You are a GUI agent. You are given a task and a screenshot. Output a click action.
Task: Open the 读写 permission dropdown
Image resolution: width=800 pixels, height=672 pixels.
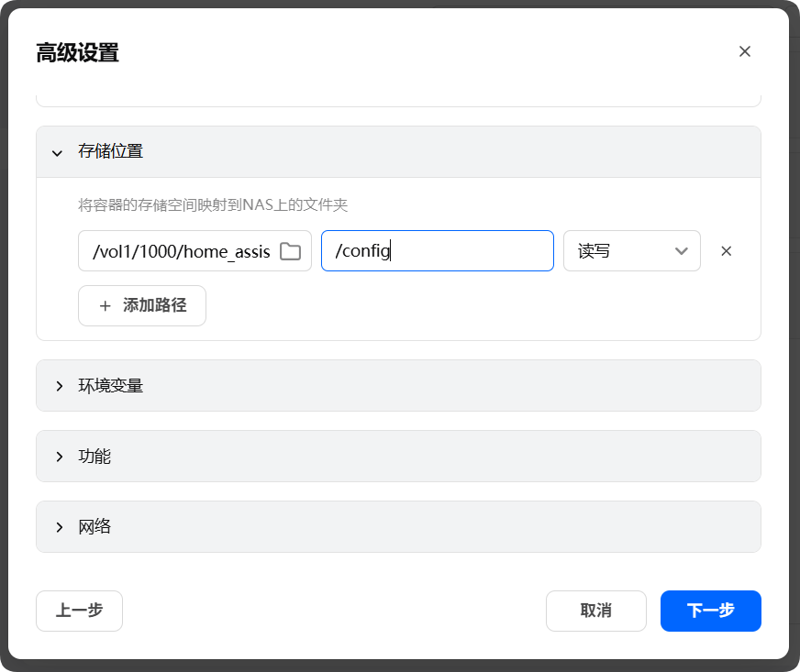[x=632, y=250]
